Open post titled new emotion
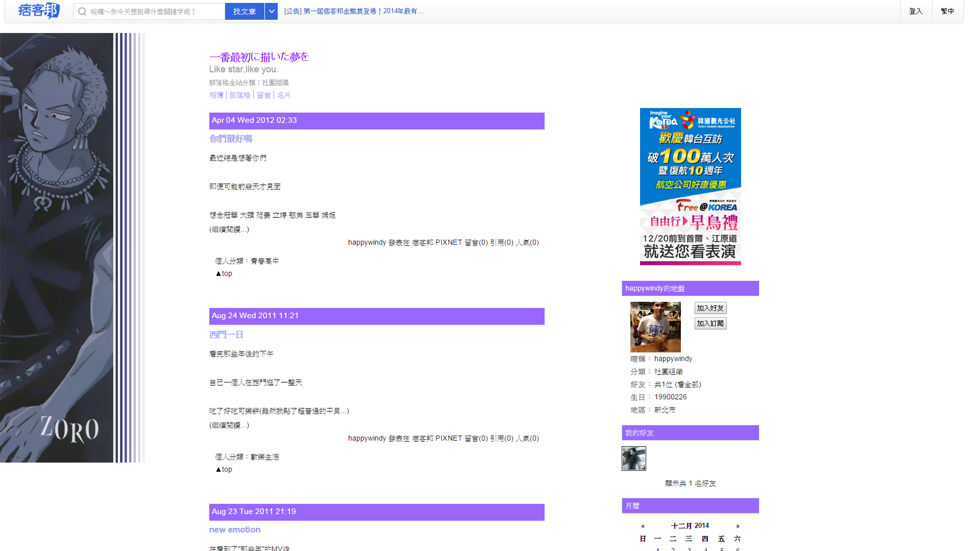Screen dimensions: 980x551 [x=235, y=530]
